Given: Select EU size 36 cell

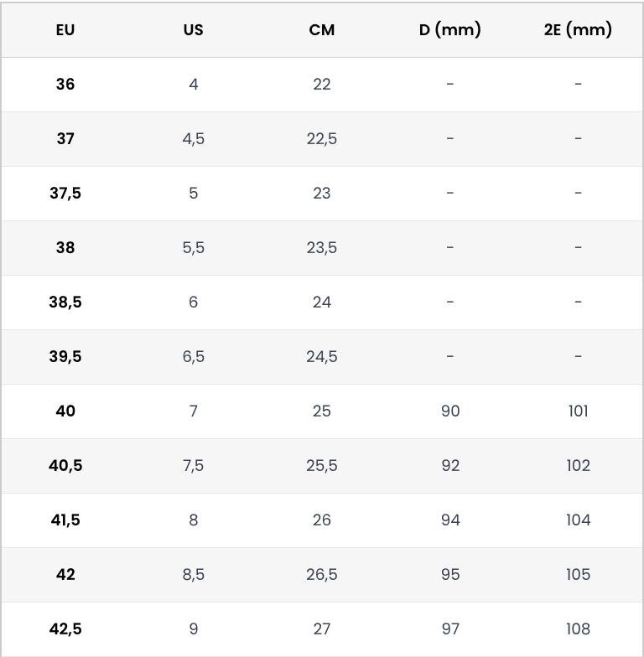Looking at the screenshot, I should click(x=65, y=84).
